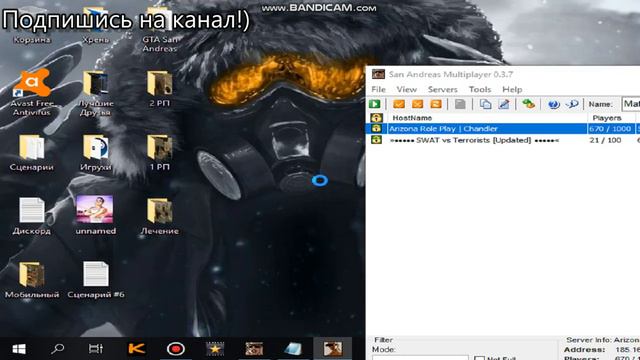640x360 pixels.
Task: Open the blue window taskbar icon
Action: (293, 349)
